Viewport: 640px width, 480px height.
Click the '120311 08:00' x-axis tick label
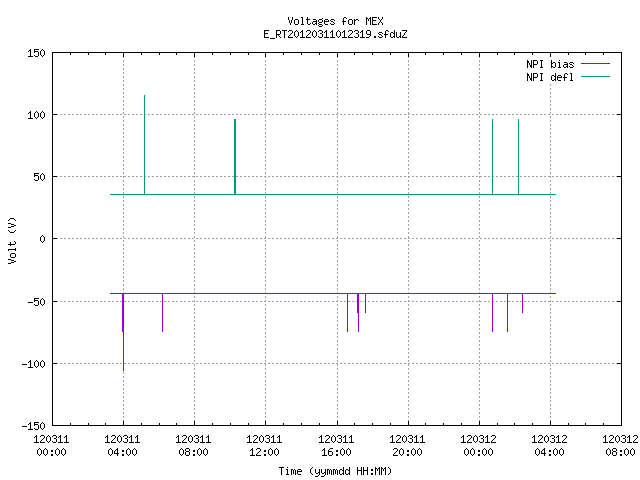click(193, 446)
